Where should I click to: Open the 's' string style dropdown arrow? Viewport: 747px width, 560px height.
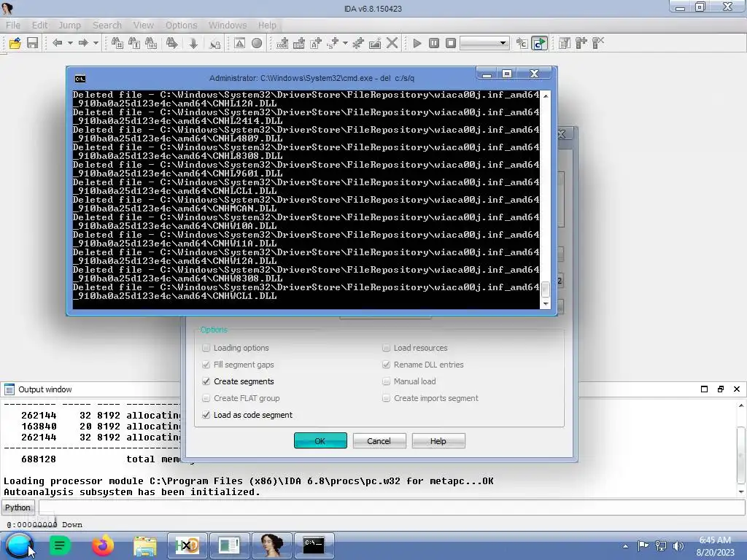[345, 43]
